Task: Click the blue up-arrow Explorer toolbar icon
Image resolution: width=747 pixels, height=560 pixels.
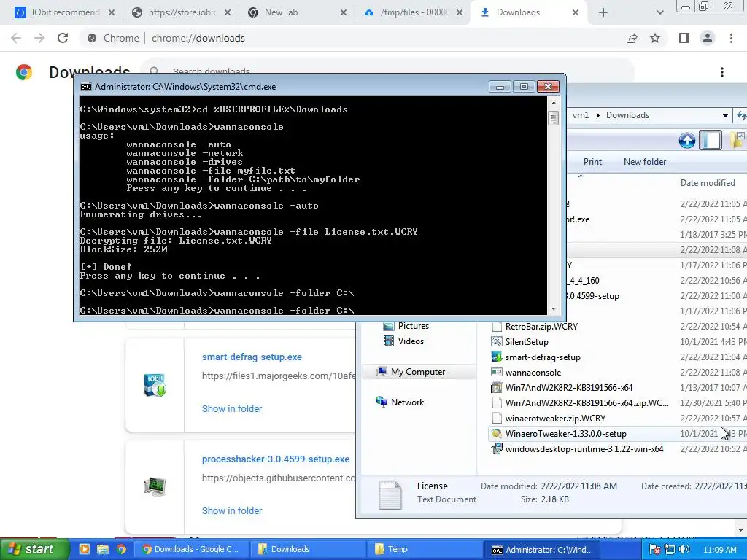Action: (687, 141)
